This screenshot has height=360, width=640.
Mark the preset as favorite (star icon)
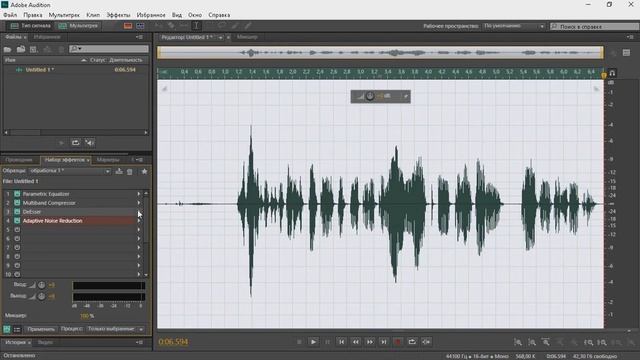144,171
